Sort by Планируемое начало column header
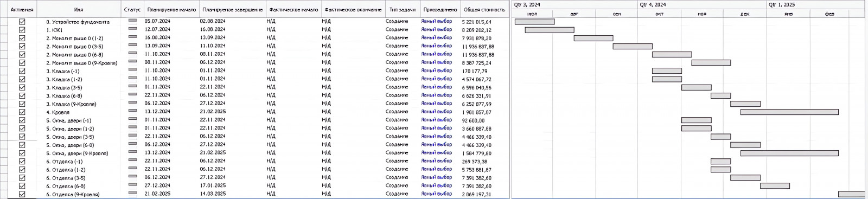868x199 pixels. point(171,9)
